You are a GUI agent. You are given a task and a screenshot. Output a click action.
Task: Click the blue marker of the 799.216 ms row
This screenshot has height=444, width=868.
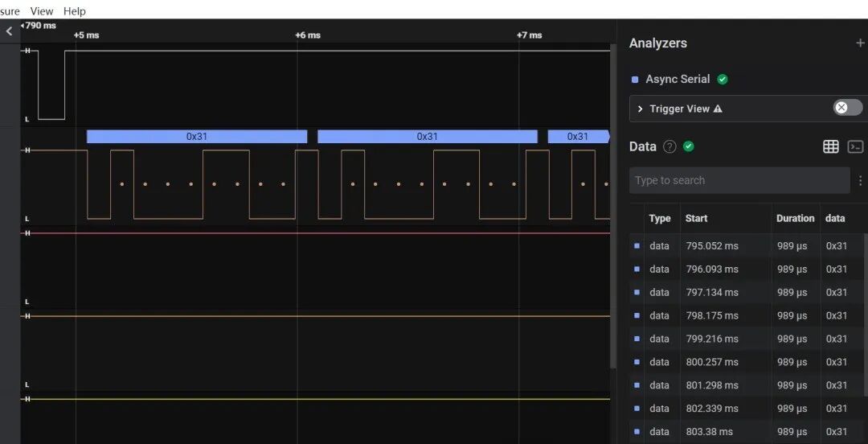637,339
